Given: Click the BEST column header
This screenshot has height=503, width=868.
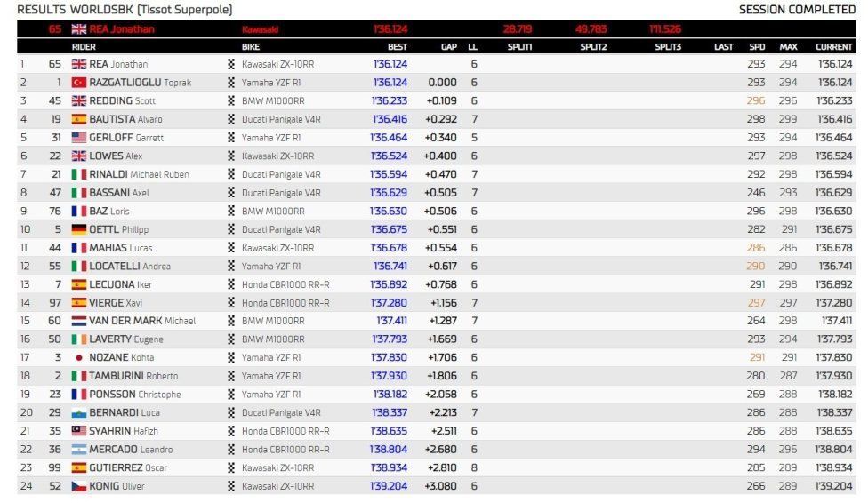Looking at the screenshot, I should pyautogui.click(x=397, y=47).
